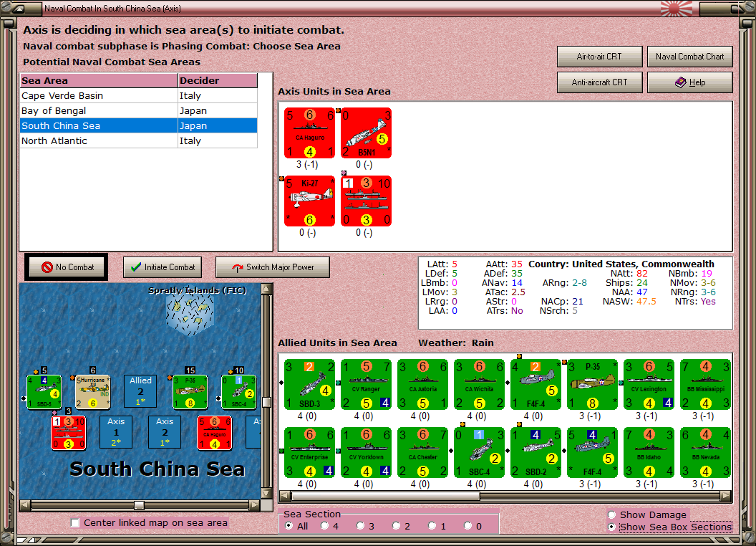The width and height of the screenshot is (756, 546).
Task: Click the P-35 allied aircraft counter
Action: (x=592, y=385)
